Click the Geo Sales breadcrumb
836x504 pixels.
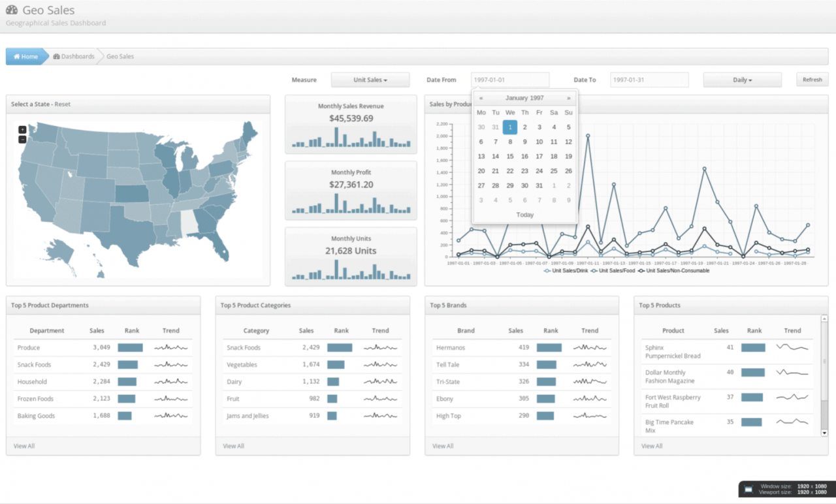click(120, 56)
